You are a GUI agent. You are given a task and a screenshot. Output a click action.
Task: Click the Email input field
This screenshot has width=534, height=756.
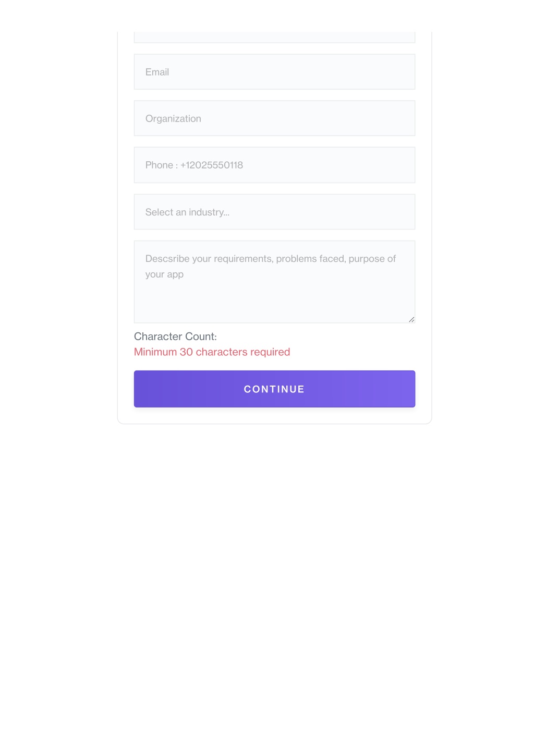[x=274, y=72]
